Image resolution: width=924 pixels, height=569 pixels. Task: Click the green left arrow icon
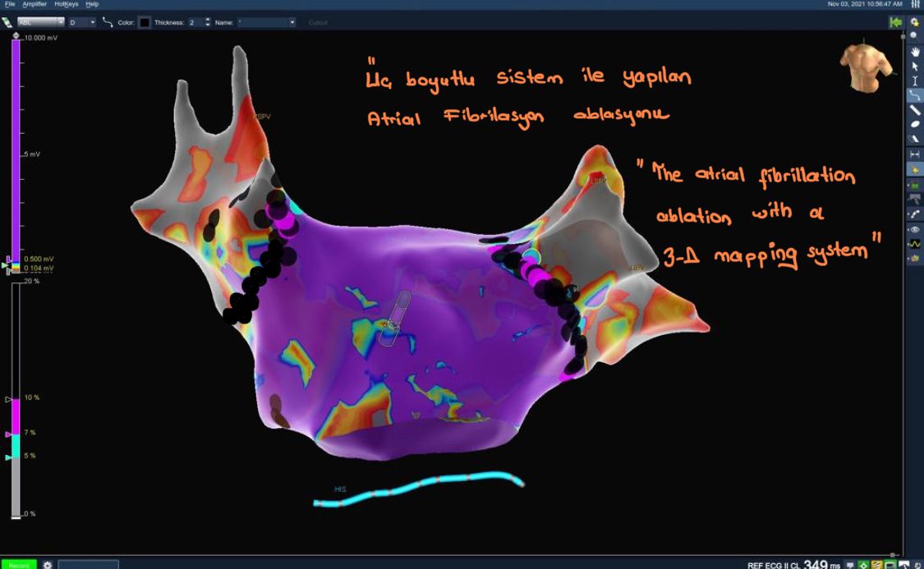click(x=896, y=22)
